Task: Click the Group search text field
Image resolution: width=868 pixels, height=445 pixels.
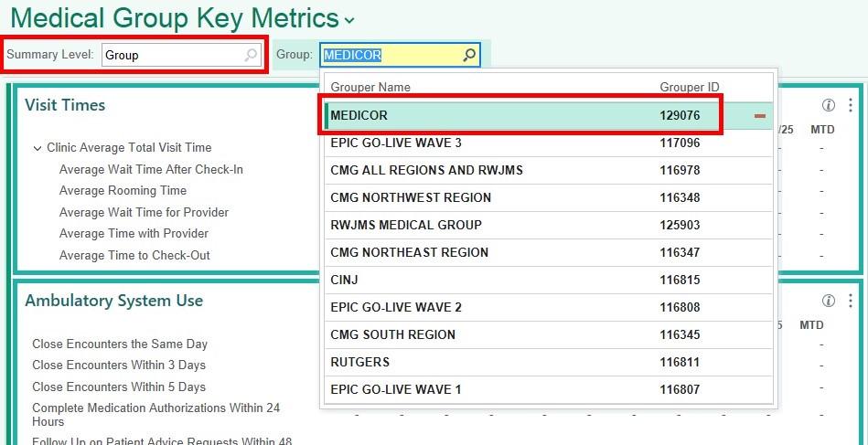Action: (391, 55)
